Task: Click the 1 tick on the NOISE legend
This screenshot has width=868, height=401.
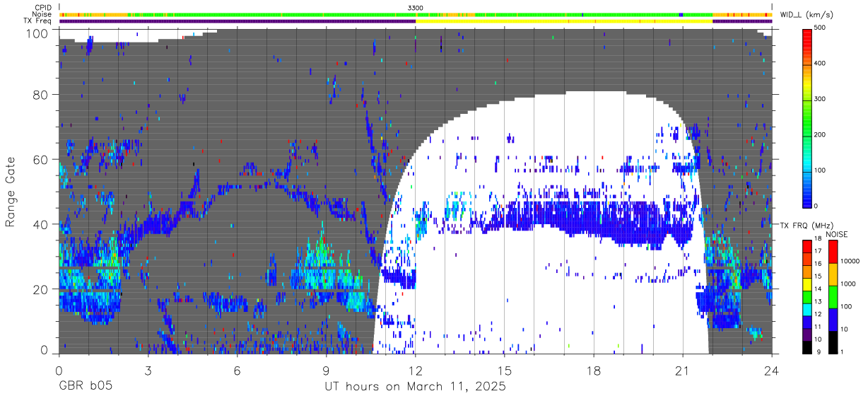Action: click(843, 353)
